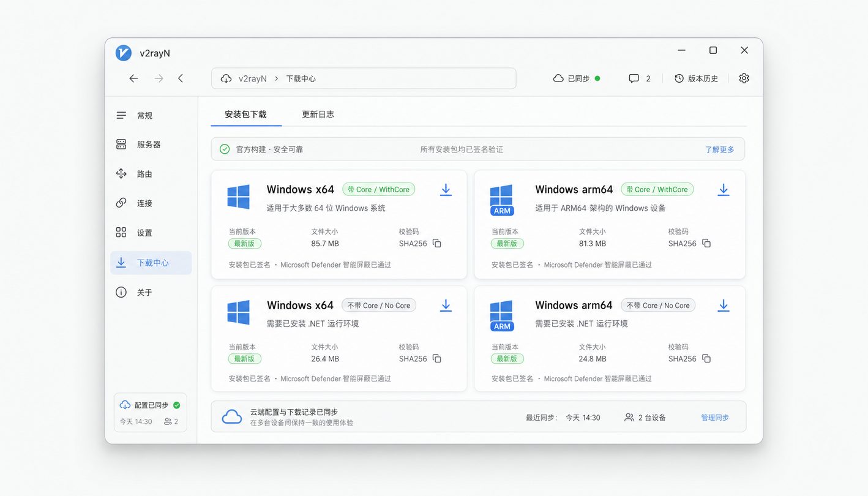The height and width of the screenshot is (496, 868).
Task: Click 所有安装包均已签名验证 text
Action: point(462,149)
